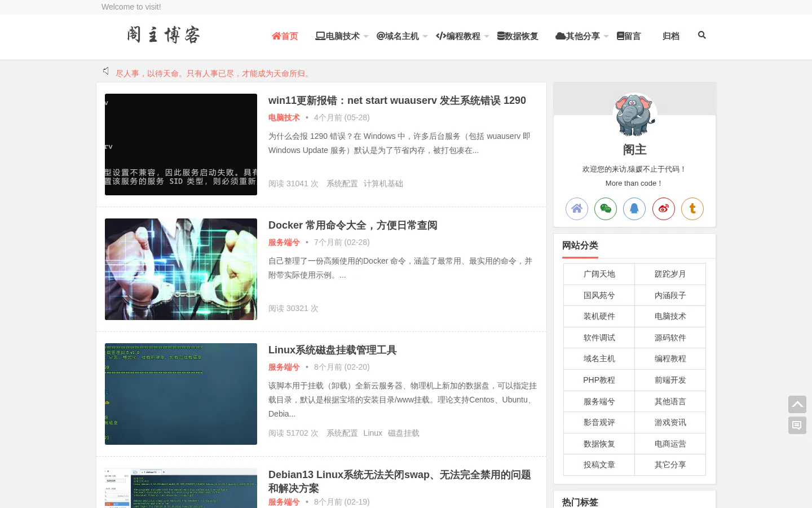Screen dimensions: 812x508
Task: Open the 内涵段子 category
Action: coord(670,295)
